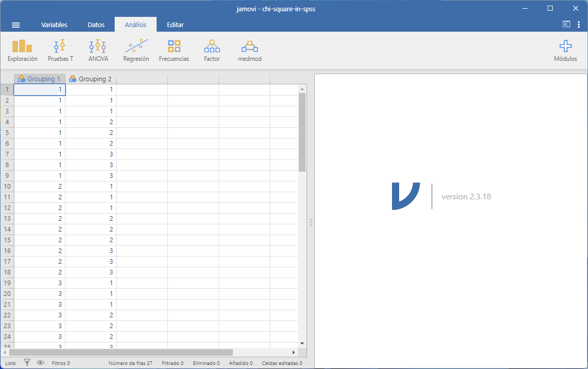
Task: Switch to the Editar tab
Action: [x=175, y=25]
